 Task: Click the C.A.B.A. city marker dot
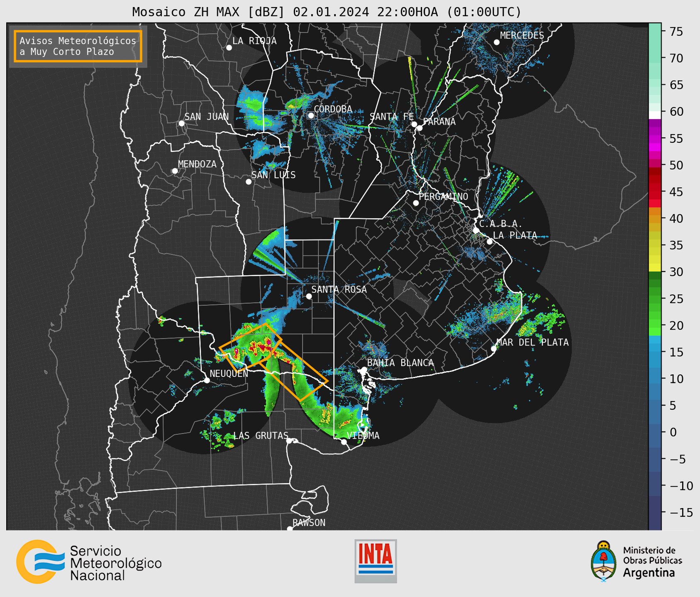point(476,230)
